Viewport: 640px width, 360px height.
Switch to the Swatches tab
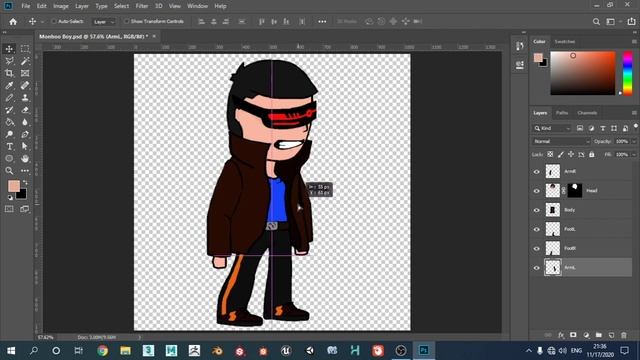pos(565,42)
